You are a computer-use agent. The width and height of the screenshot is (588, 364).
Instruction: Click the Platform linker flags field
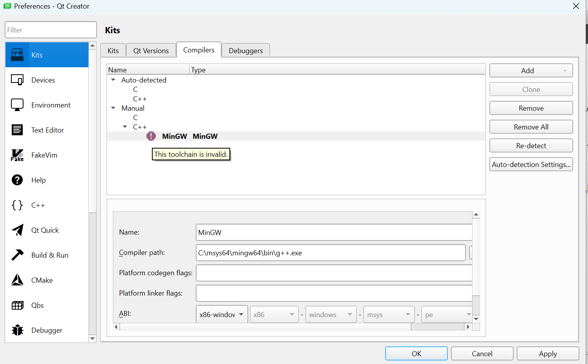334,293
